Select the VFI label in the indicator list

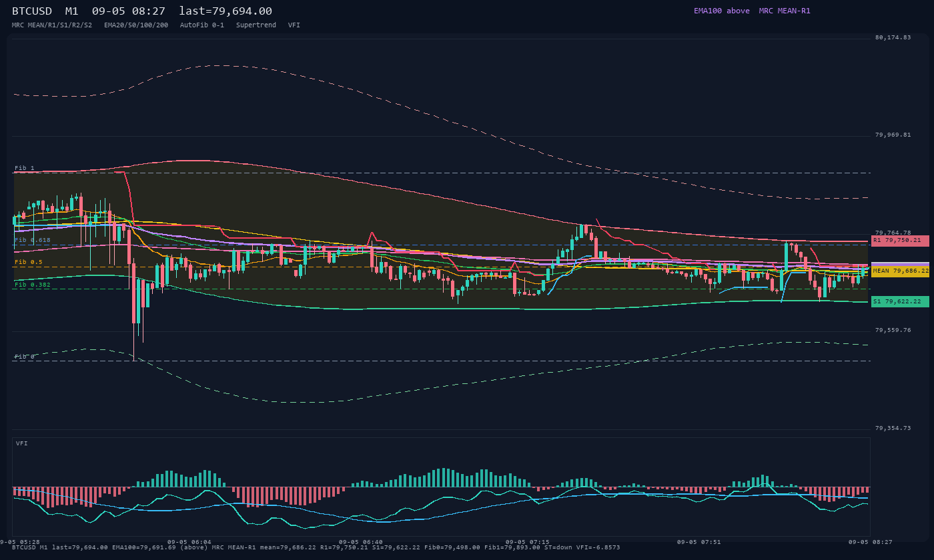coord(294,25)
